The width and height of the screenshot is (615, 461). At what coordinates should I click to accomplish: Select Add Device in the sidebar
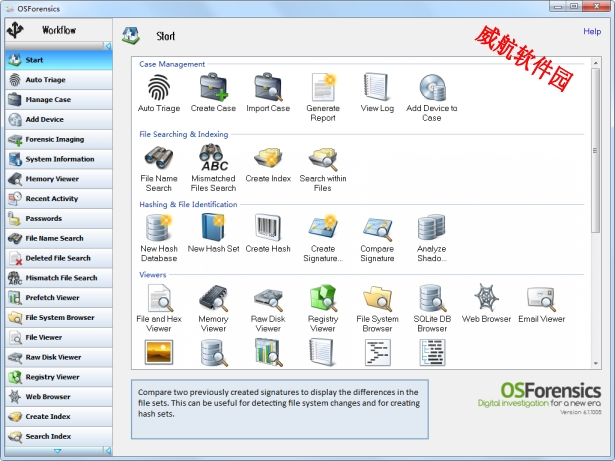[59, 120]
